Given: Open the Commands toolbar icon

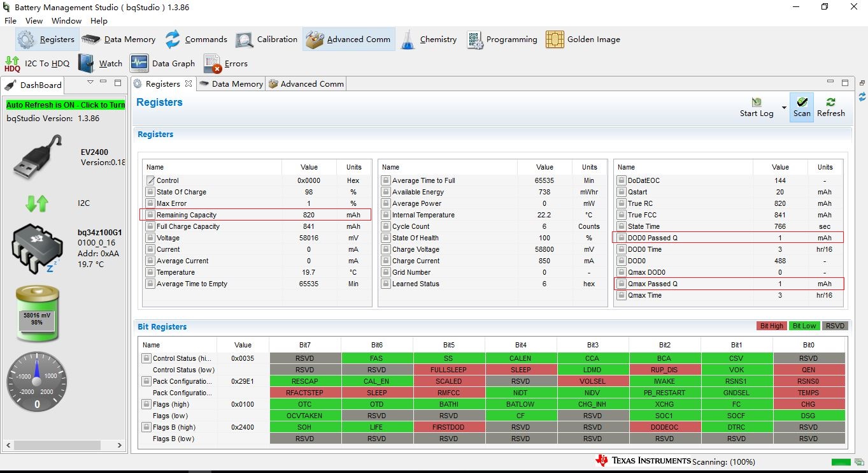Looking at the screenshot, I should click(x=173, y=40).
